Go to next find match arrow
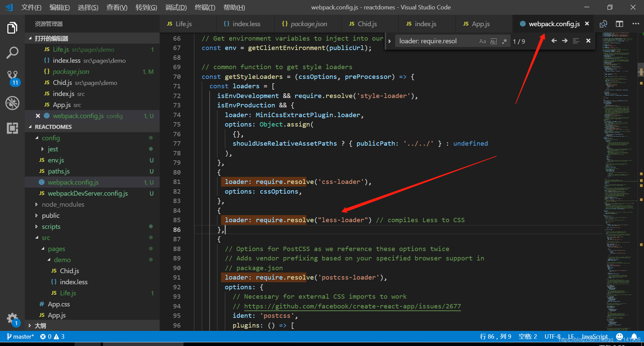Screen dimensions: 644x346 click(x=565, y=41)
